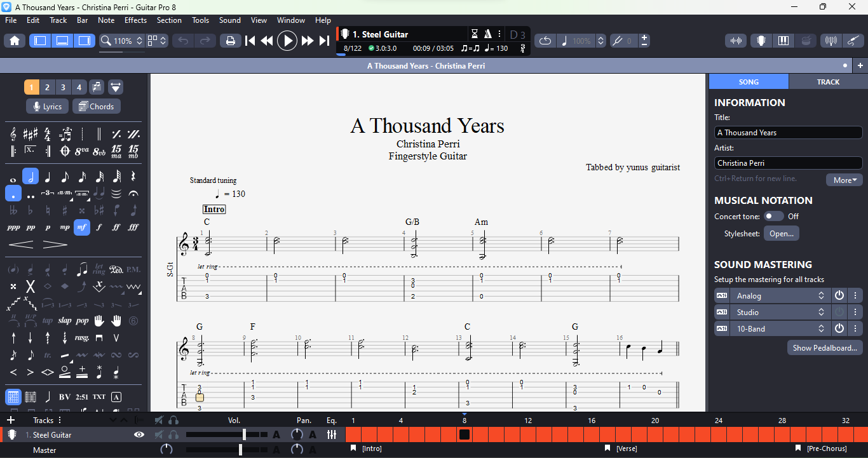
Task: Open Studio effect three-dot options
Action: [855, 312]
